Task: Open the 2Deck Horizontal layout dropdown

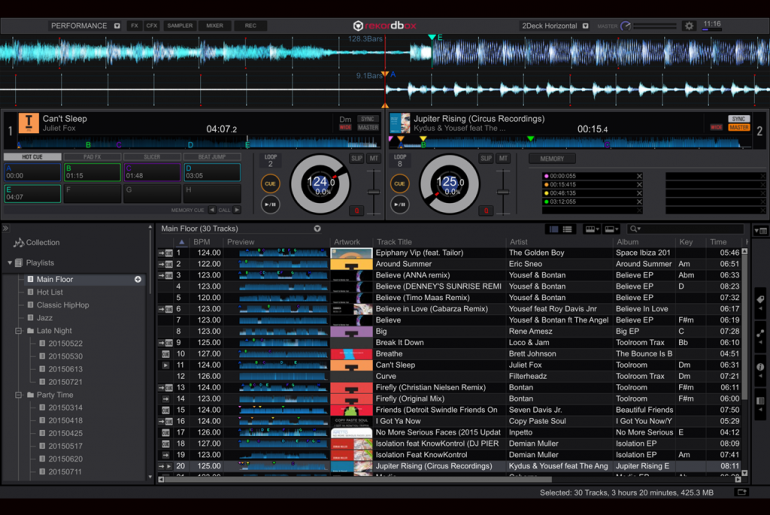Action: (585, 26)
